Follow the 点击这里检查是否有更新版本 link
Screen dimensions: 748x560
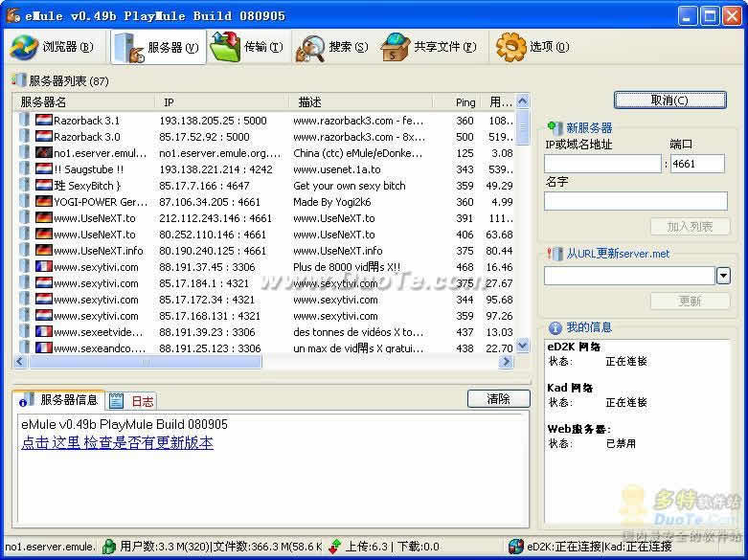click(118, 442)
